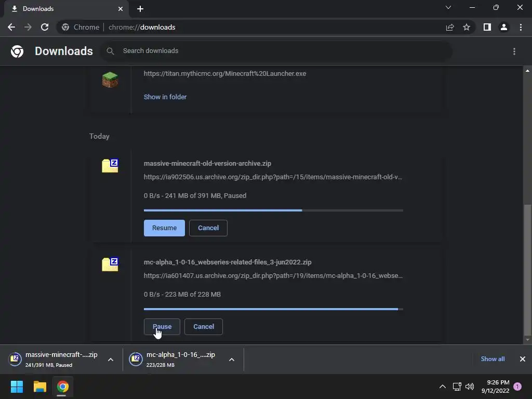Click the scrollbar up arrow

[527, 71]
